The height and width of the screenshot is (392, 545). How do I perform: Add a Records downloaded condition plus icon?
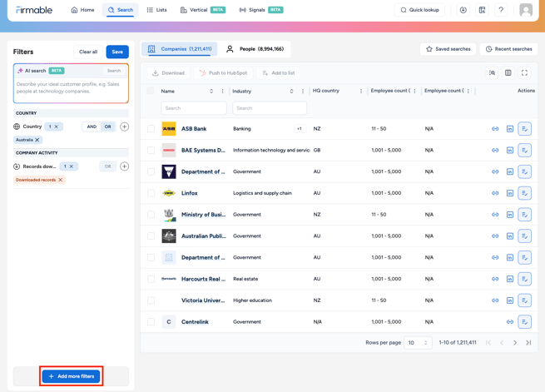coord(125,166)
